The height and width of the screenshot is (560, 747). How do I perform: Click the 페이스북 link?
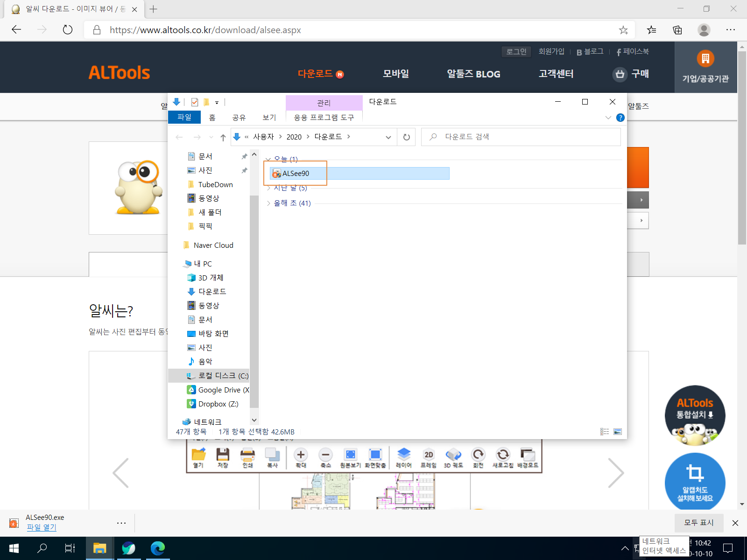click(633, 51)
